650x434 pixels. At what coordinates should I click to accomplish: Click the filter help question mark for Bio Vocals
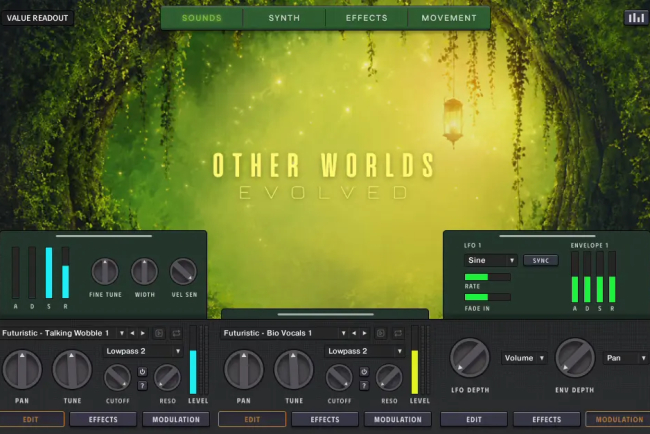(364, 386)
